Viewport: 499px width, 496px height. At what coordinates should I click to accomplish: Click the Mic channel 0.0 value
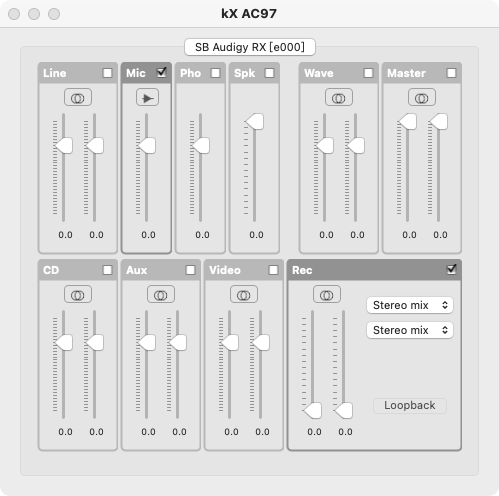pyautogui.click(x=148, y=235)
